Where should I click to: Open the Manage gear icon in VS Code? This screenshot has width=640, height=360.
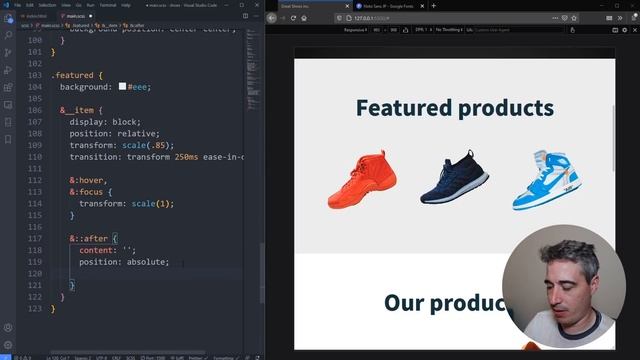[8, 345]
